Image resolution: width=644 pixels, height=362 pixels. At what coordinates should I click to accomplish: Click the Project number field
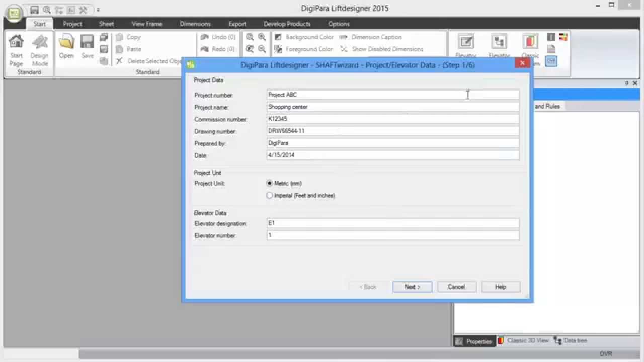coord(393,95)
